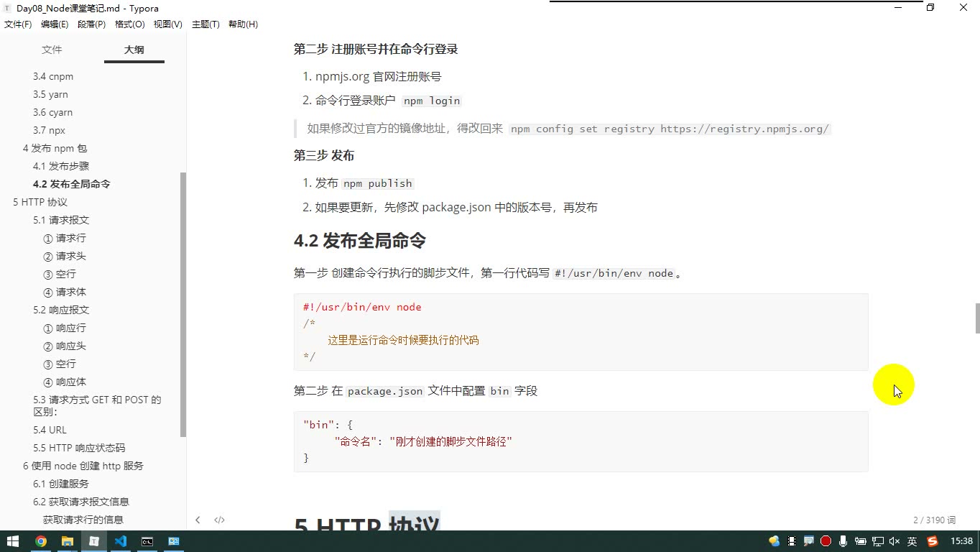
Task: Open the 段落(P) menu
Action: 91,24
